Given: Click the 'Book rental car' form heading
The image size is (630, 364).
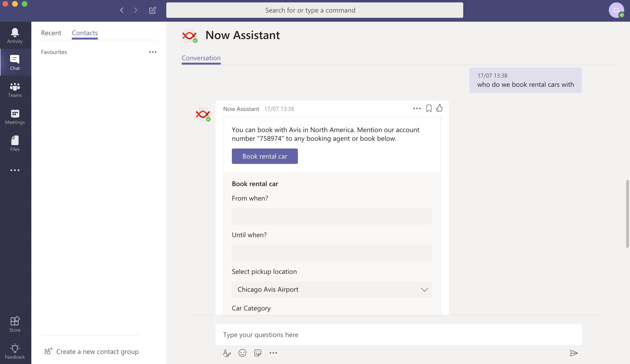Looking at the screenshot, I should (255, 184).
